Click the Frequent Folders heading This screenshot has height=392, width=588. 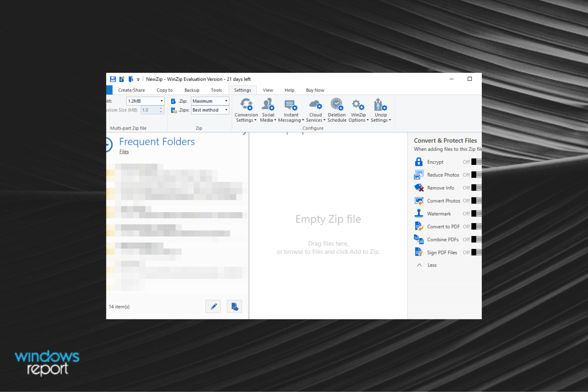click(157, 141)
